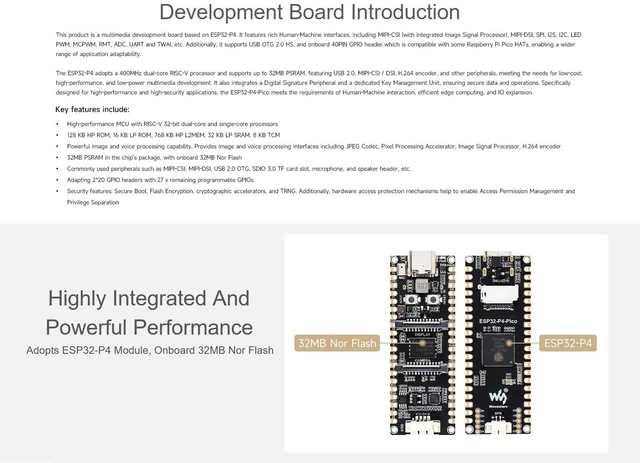
Task: Click the "Development Board Introduction" heading
Action: [x=309, y=12]
